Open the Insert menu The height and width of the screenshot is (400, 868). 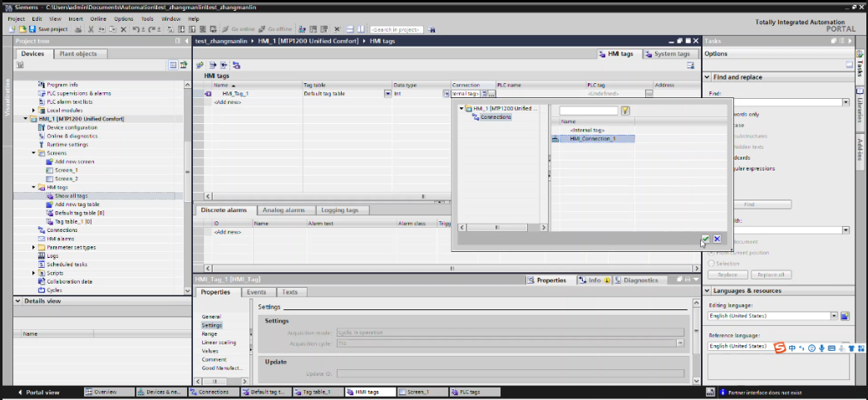point(76,19)
